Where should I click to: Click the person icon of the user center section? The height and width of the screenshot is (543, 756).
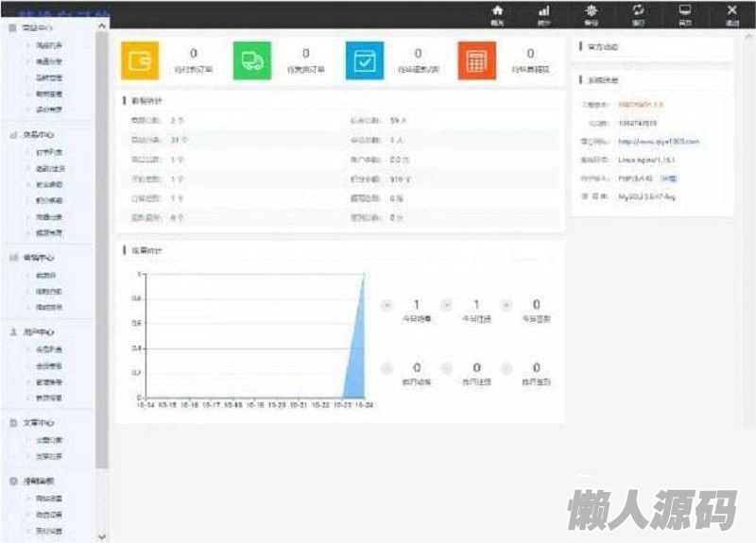pos(13,332)
